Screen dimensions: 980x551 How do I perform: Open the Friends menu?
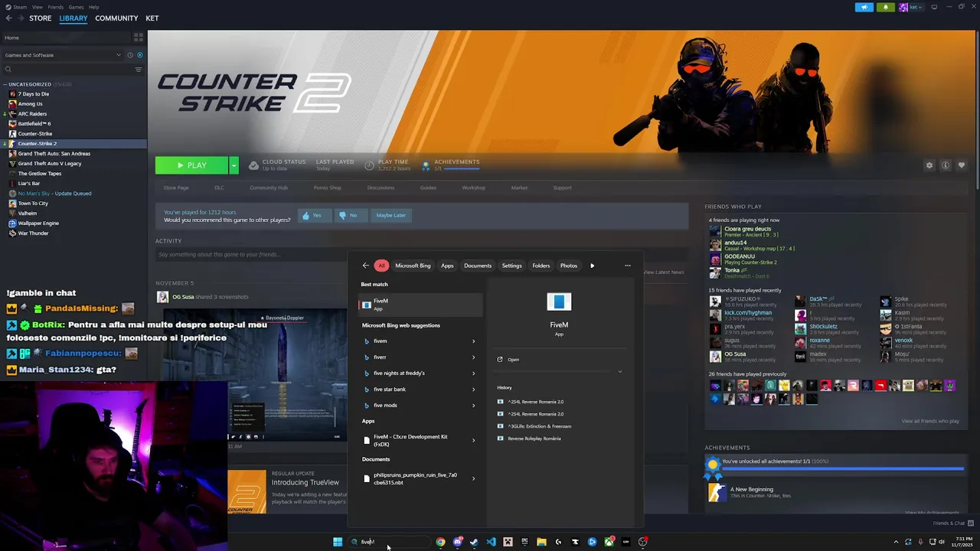[x=56, y=7]
